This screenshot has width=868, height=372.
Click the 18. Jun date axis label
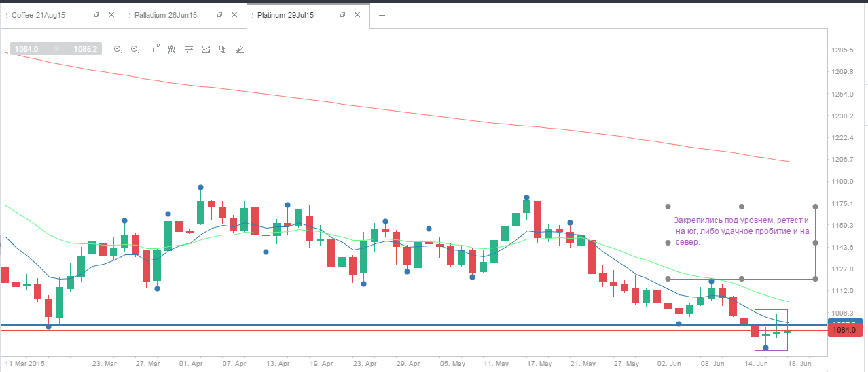point(799,364)
